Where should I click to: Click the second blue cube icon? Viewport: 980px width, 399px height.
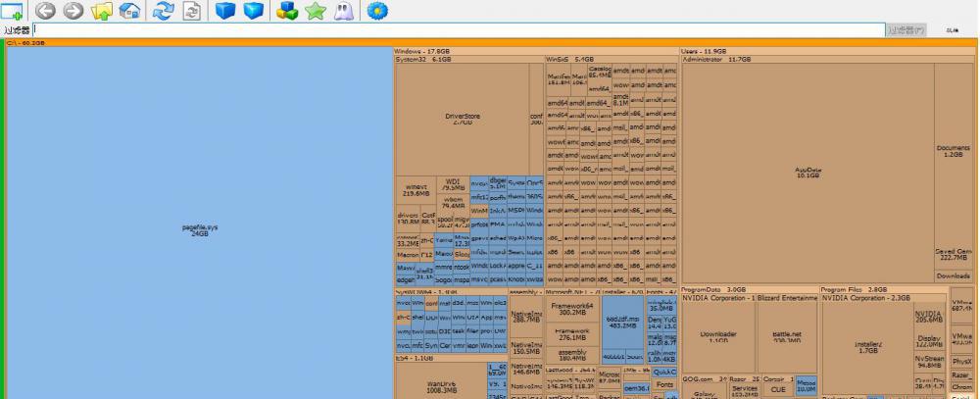tap(253, 10)
